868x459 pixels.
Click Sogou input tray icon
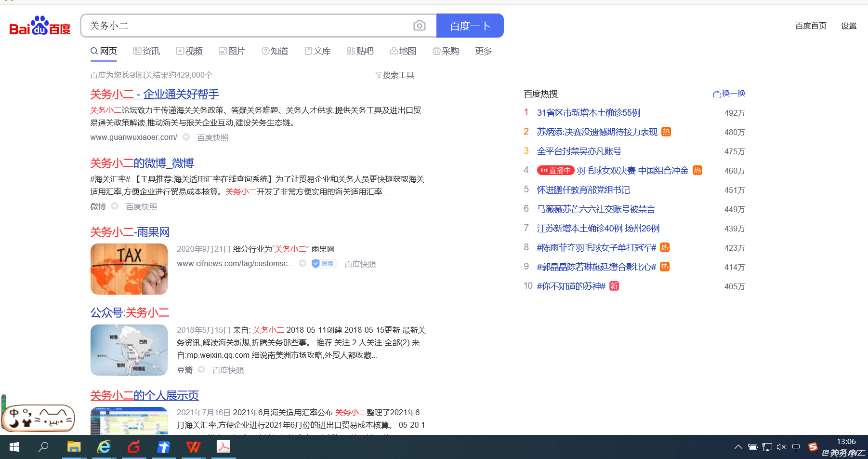813,447
